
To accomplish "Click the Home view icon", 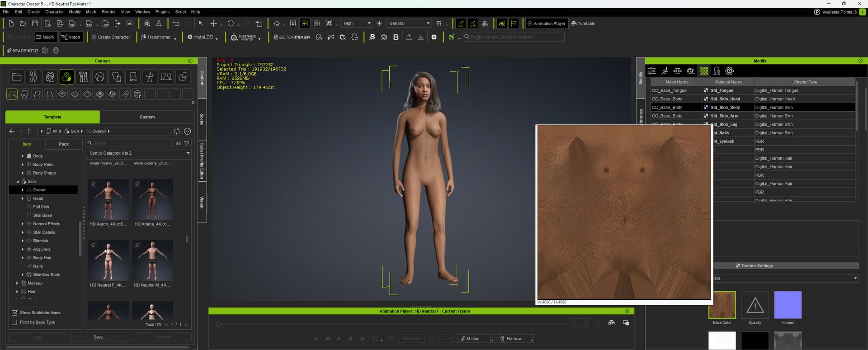I will [x=277, y=24].
